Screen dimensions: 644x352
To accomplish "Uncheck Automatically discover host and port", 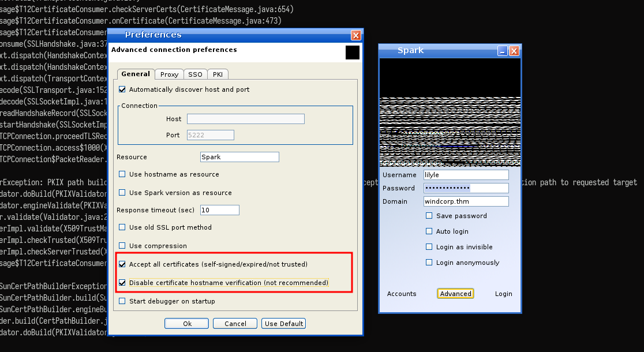I will 122,89.
